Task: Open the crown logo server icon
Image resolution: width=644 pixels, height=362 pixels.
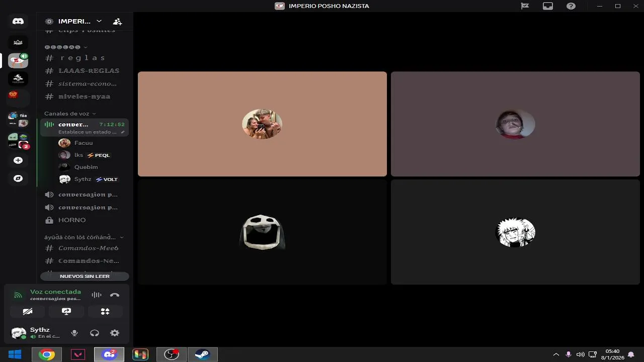Action: [x=18, y=42]
